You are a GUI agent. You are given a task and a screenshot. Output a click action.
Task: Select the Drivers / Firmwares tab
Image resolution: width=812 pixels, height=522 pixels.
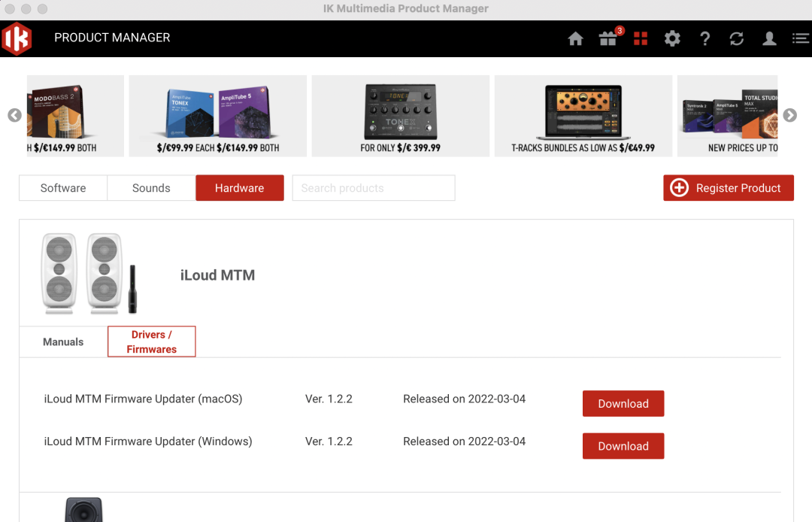(152, 341)
